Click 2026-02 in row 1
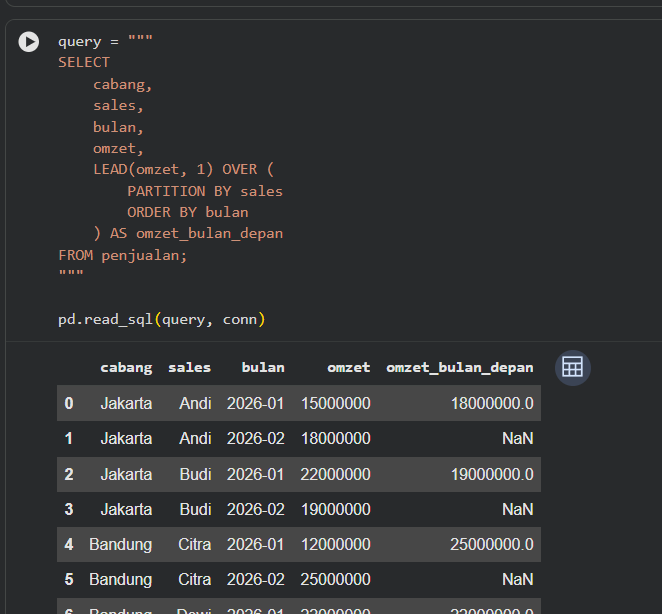 (255, 438)
